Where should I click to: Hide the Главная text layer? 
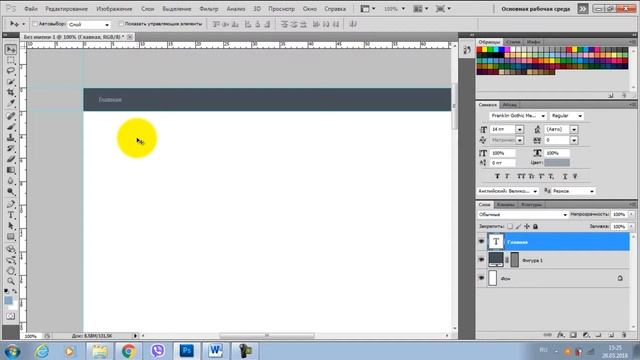(482, 242)
